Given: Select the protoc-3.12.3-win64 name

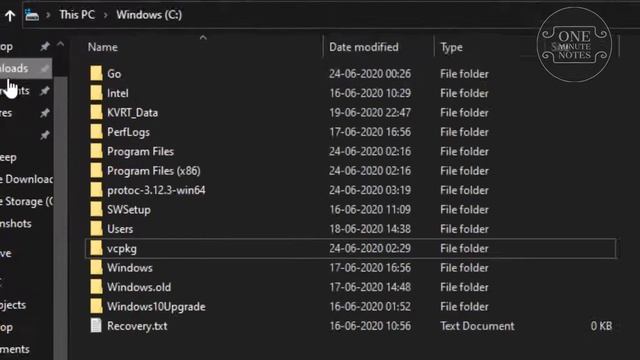Looking at the screenshot, I should click(x=156, y=190).
